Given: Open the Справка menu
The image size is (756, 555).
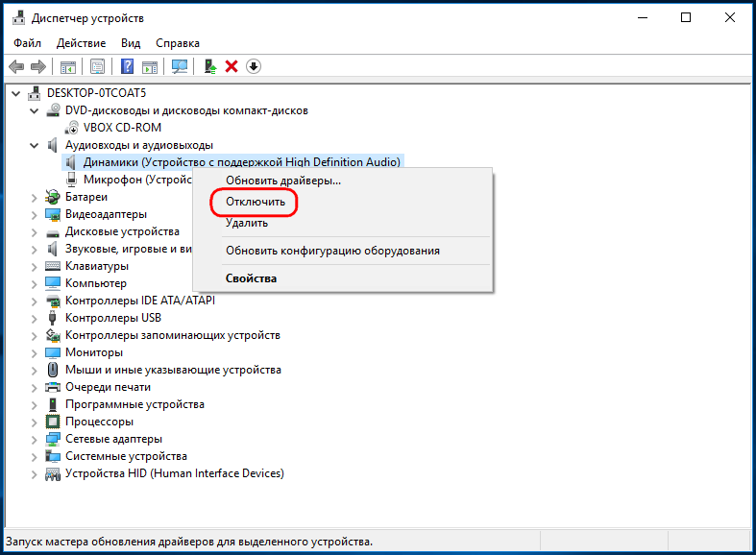Looking at the screenshot, I should tap(178, 43).
